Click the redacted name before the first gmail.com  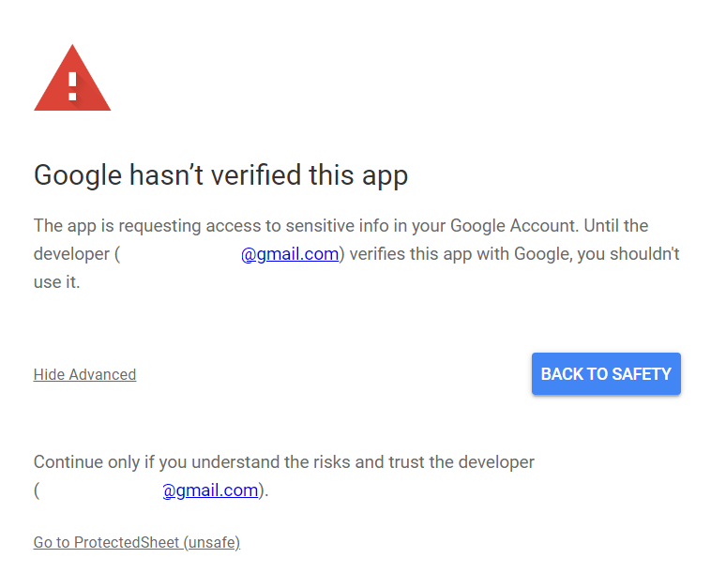(180, 253)
